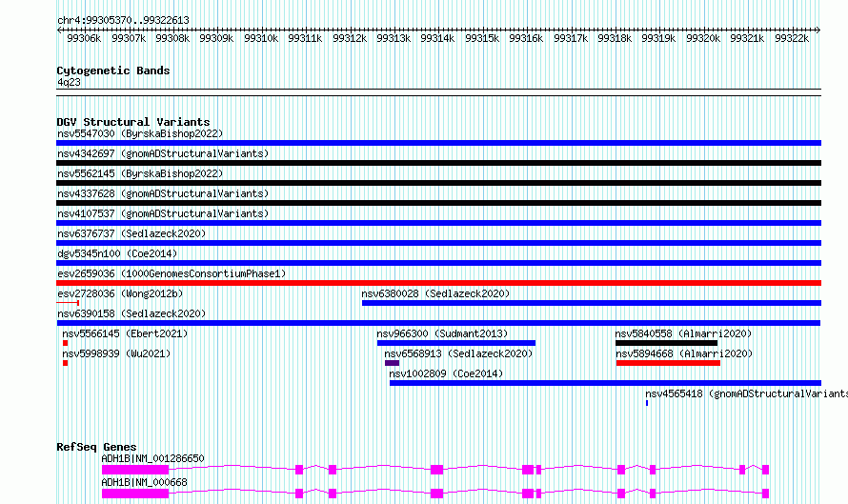Image resolution: width=848 pixels, height=504 pixels.
Task: Click the black bar of nsv5840558
Action: pyautogui.click(x=666, y=343)
